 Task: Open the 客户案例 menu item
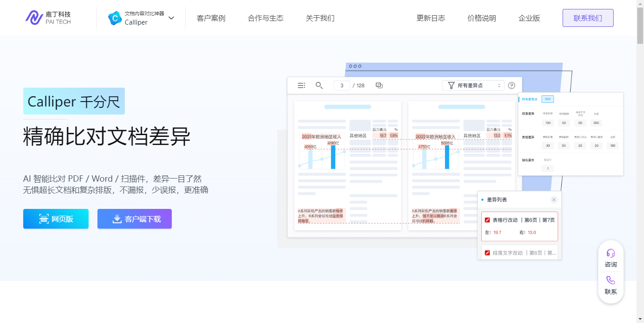coord(211,18)
